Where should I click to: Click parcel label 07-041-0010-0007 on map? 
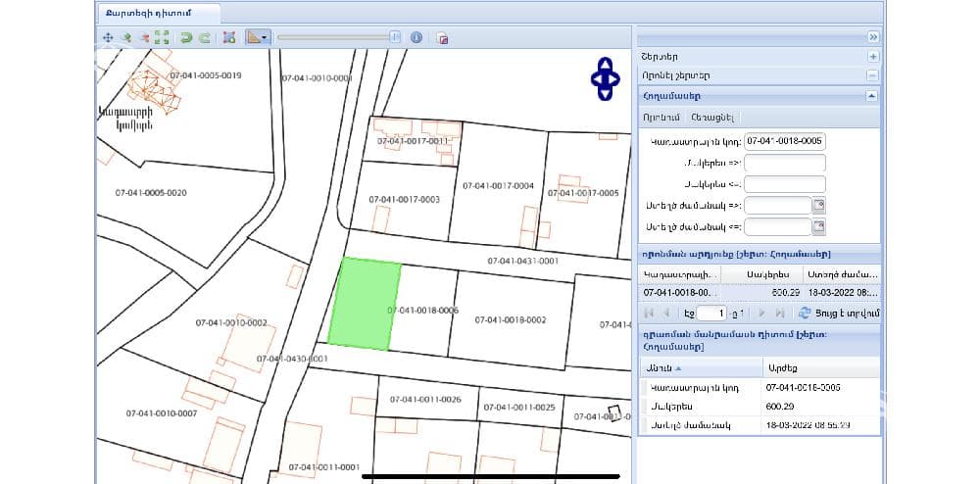[162, 413]
